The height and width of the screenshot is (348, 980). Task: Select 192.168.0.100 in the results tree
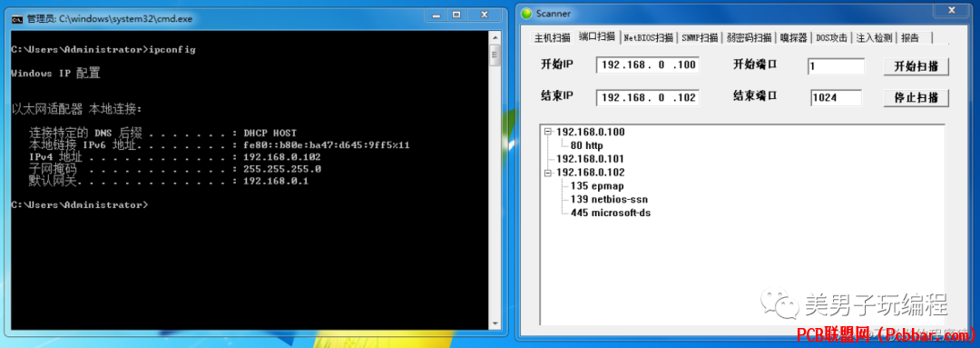[x=590, y=132]
